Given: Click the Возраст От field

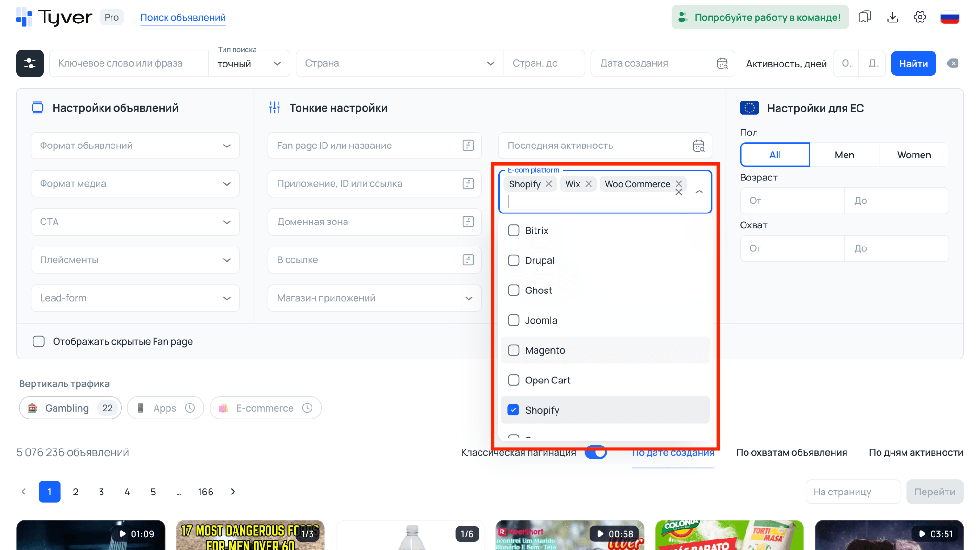Looking at the screenshot, I should click(792, 201).
